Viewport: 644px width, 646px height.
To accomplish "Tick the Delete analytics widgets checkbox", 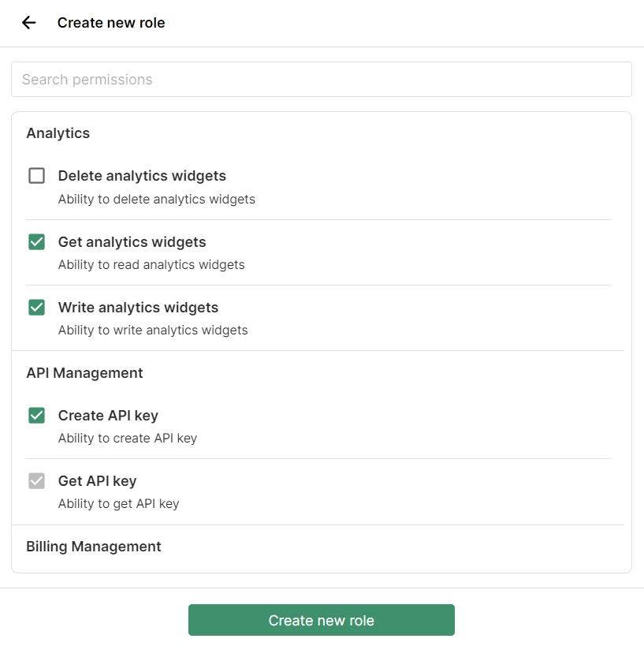I will click(x=37, y=176).
